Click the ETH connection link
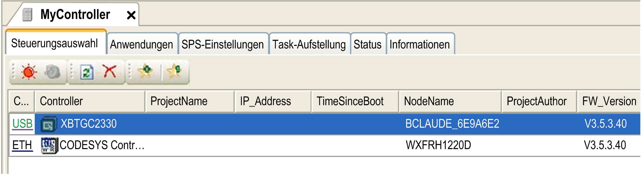The width and height of the screenshot is (644, 179). [22, 145]
